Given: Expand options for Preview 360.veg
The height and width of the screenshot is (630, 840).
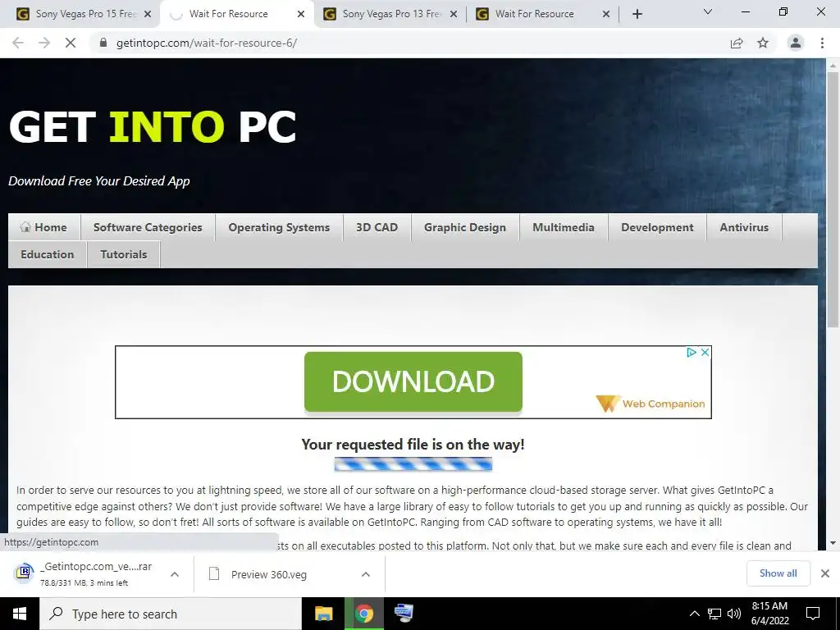Looking at the screenshot, I should [366, 573].
